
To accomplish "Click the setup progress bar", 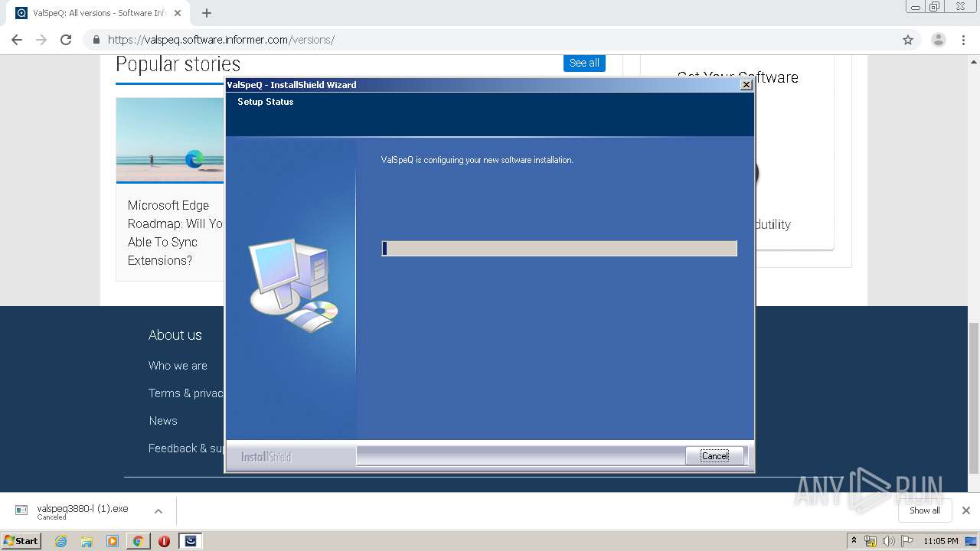I will pyautogui.click(x=559, y=248).
